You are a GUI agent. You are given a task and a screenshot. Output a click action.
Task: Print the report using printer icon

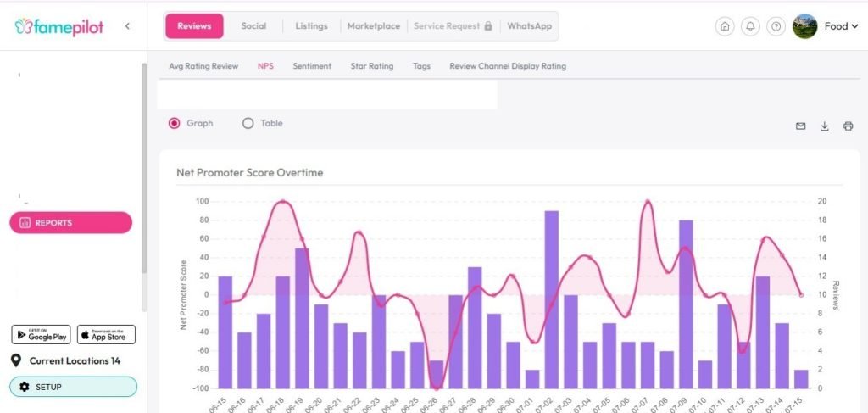[848, 126]
